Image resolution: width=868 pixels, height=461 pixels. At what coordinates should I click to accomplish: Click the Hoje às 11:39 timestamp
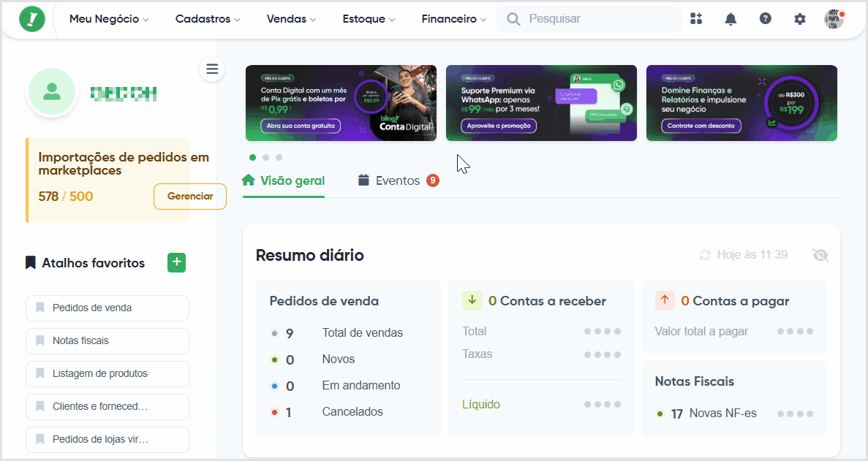(x=752, y=255)
